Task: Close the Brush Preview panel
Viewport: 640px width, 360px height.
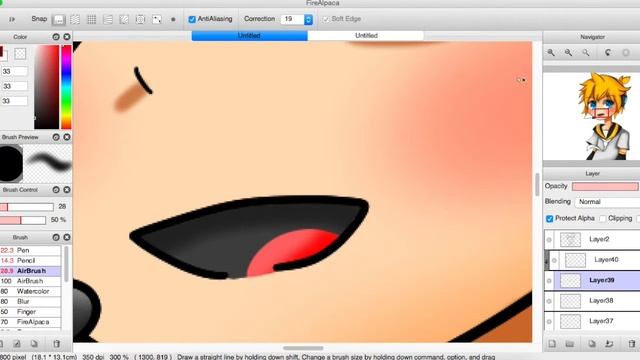Action: [67, 137]
